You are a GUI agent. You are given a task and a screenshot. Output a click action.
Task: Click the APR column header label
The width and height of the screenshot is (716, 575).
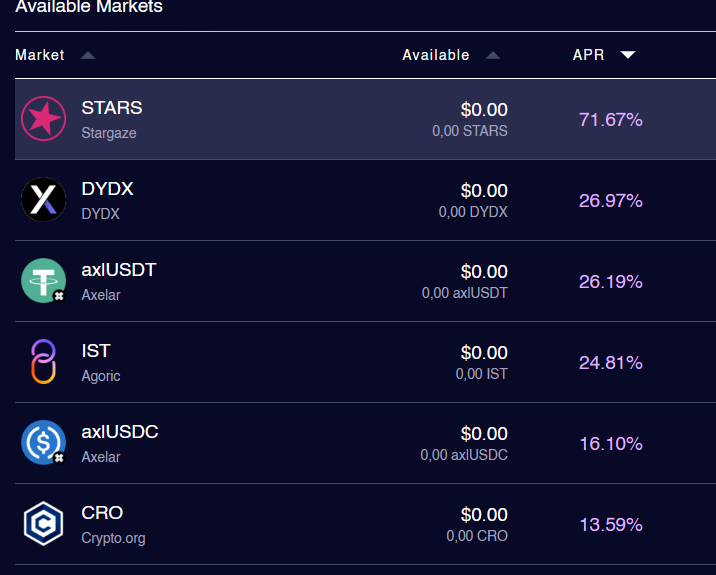[588, 55]
